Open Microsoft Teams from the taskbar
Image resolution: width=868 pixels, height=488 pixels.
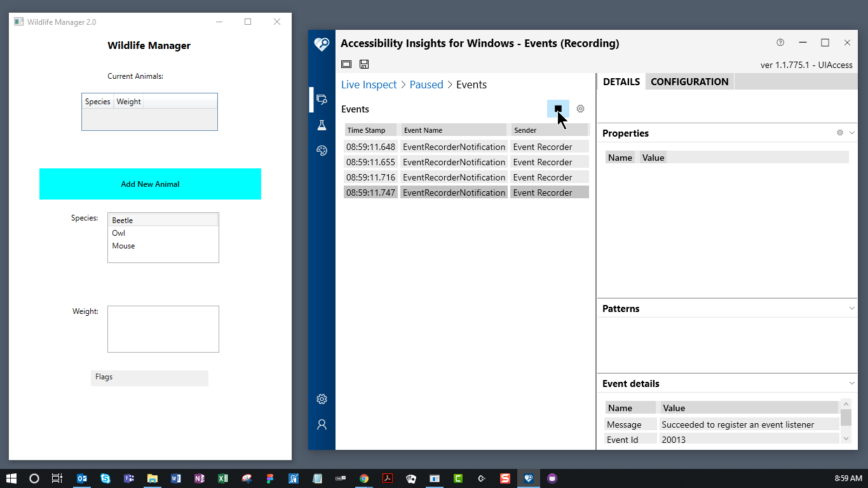coord(129,478)
